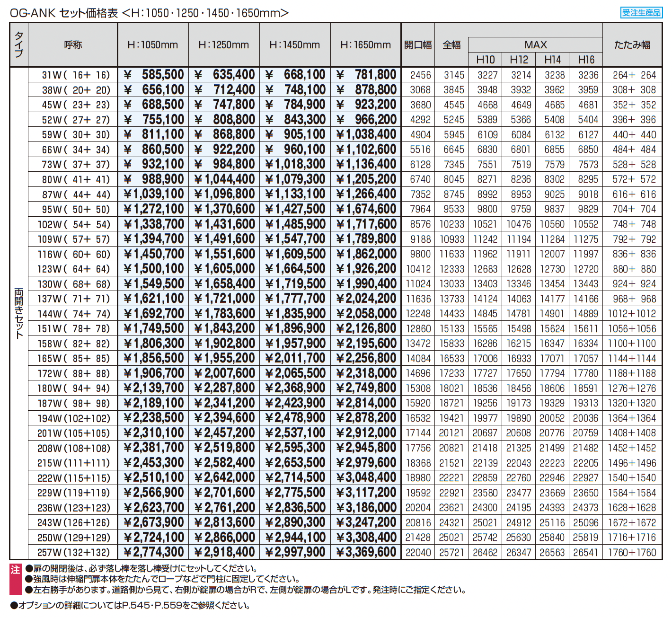Click the MAX header cell
The width and height of the screenshot is (672, 618).
536,44
